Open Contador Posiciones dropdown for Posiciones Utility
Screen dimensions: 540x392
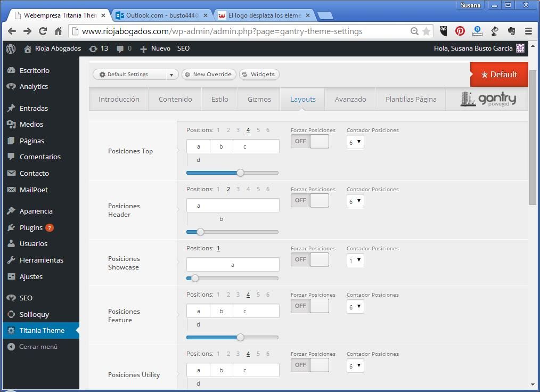[355, 366]
